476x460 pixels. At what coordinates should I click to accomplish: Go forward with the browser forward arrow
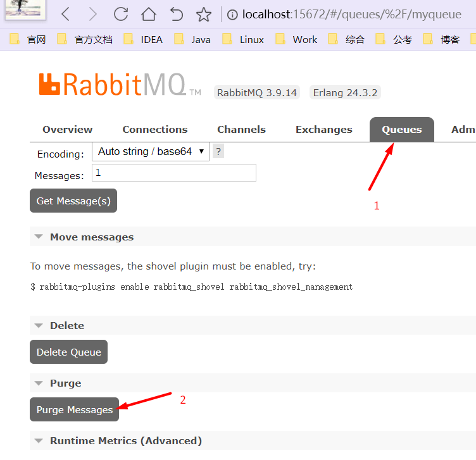tap(93, 14)
